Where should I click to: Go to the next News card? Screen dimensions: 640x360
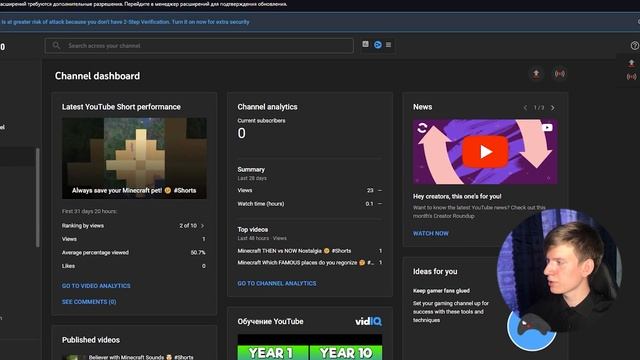click(553, 108)
